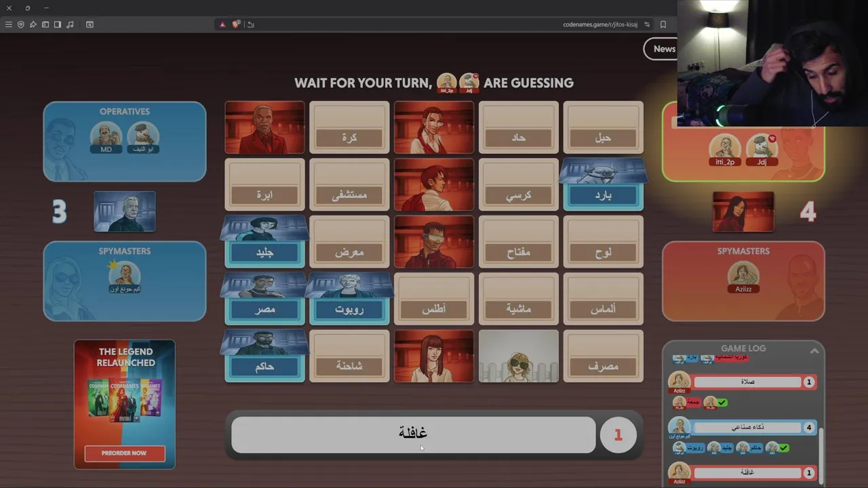The image size is (868, 488).
Task: Click the revealed blue card جليد
Action: (264, 242)
